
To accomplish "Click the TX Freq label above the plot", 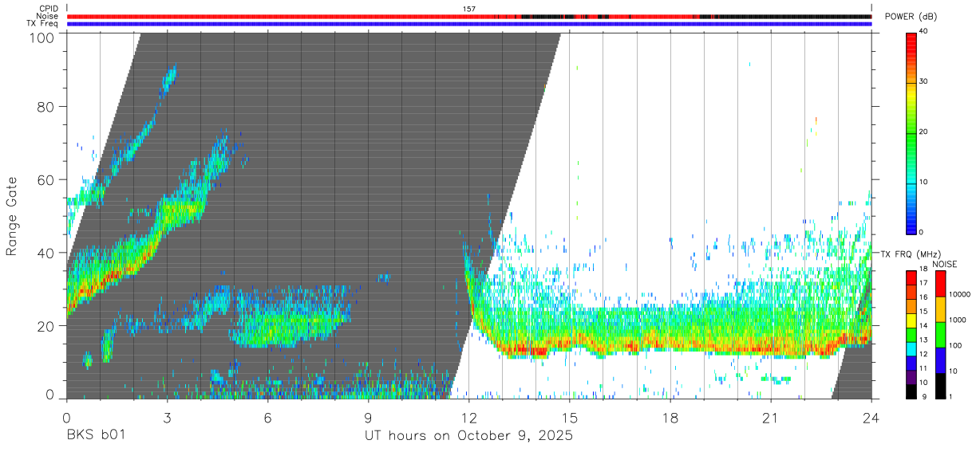I will [x=42, y=23].
